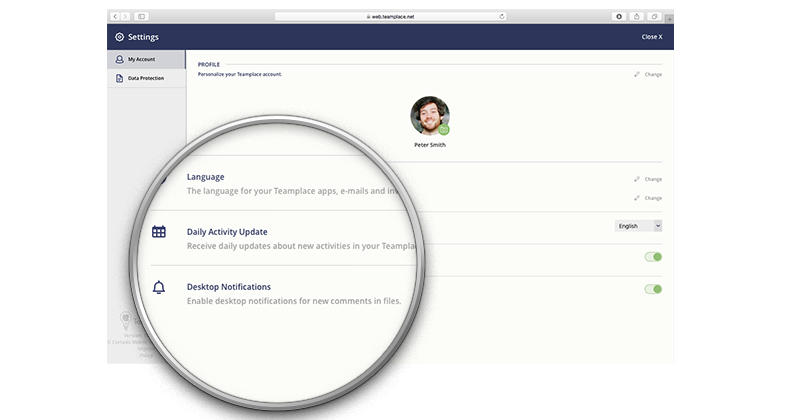Toggle the Daily Activity Update switch
Viewport: 800px width, 420px height.
pos(653,257)
